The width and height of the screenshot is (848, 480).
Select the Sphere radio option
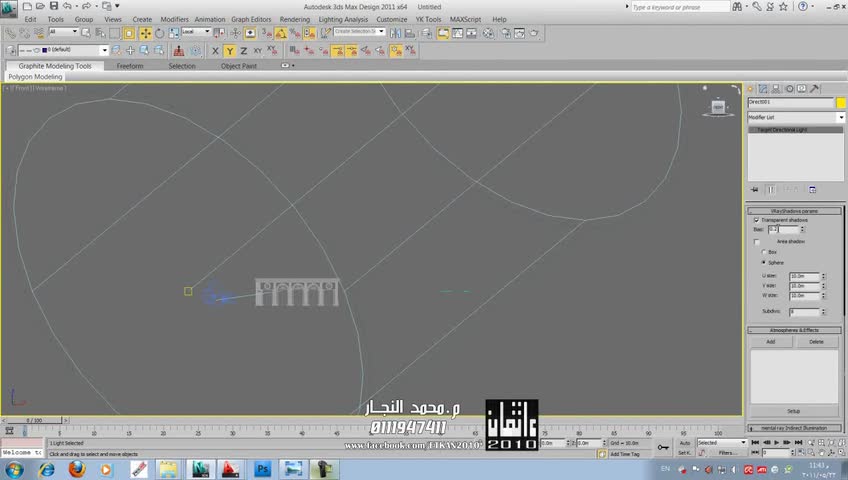pyautogui.click(x=764, y=262)
